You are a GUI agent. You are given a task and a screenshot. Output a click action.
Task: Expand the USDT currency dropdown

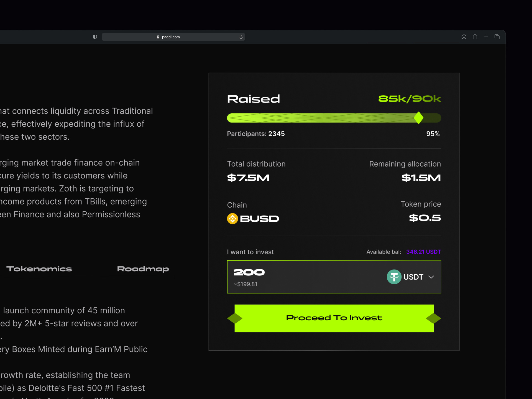pyautogui.click(x=431, y=277)
